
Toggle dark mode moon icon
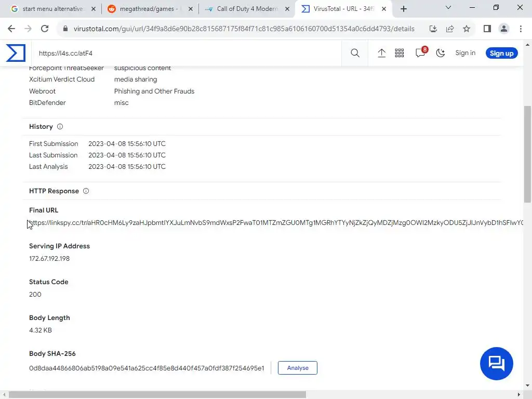[x=441, y=53]
